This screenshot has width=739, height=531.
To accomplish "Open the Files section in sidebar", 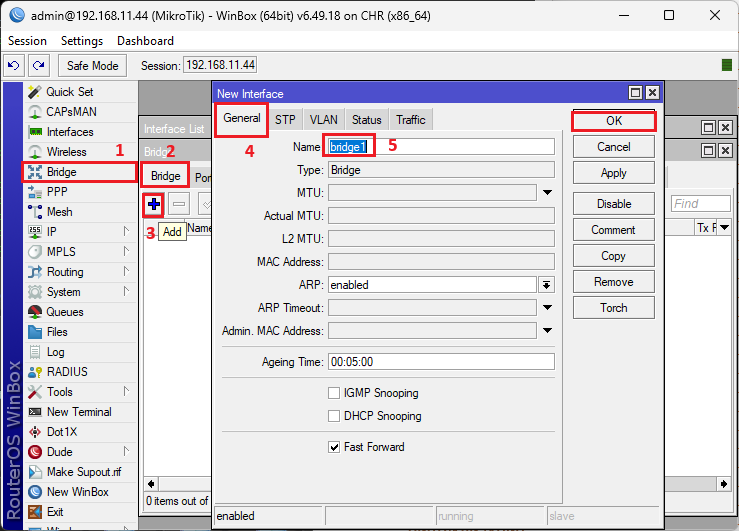I will pos(57,332).
